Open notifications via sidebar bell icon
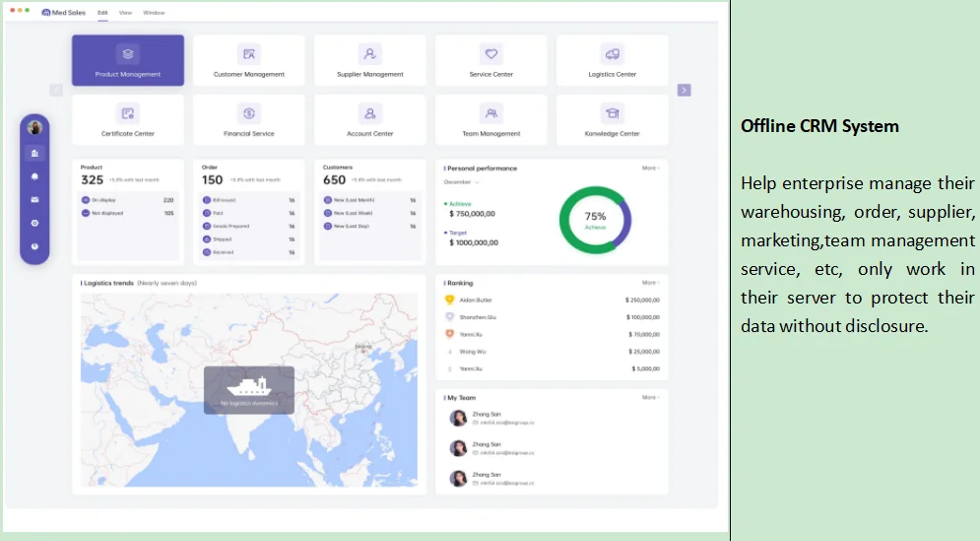Viewport: 980px width, 541px height. pyautogui.click(x=34, y=176)
